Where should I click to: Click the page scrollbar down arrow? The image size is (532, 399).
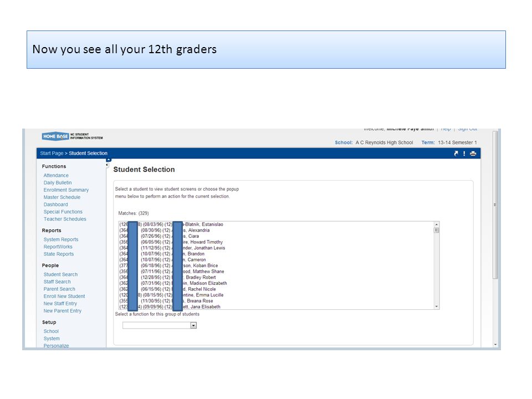coord(495,344)
